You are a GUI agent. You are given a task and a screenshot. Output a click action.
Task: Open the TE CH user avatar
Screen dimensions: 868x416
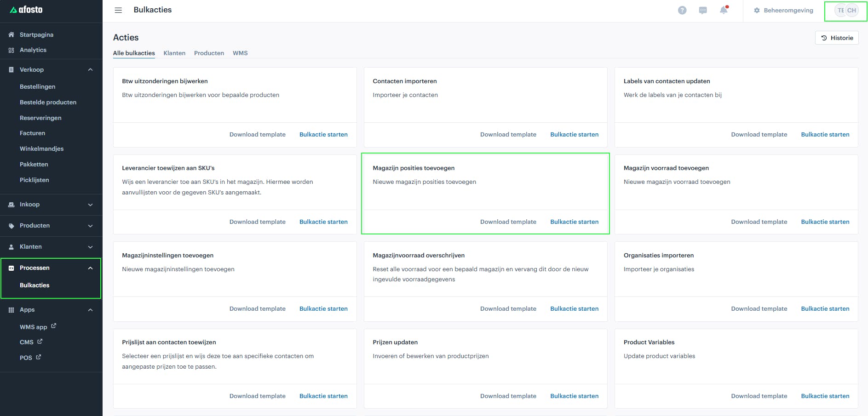tap(846, 10)
